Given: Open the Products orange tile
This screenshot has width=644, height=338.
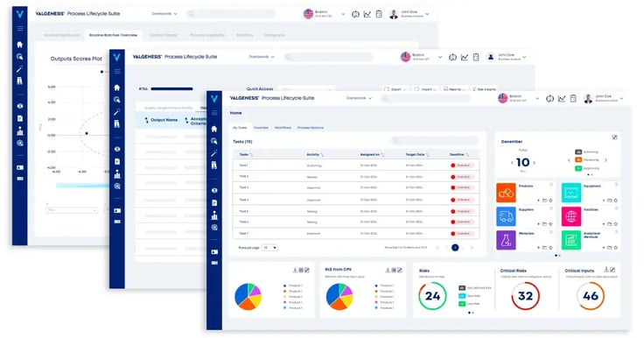Looking at the screenshot, I should coord(506,193).
